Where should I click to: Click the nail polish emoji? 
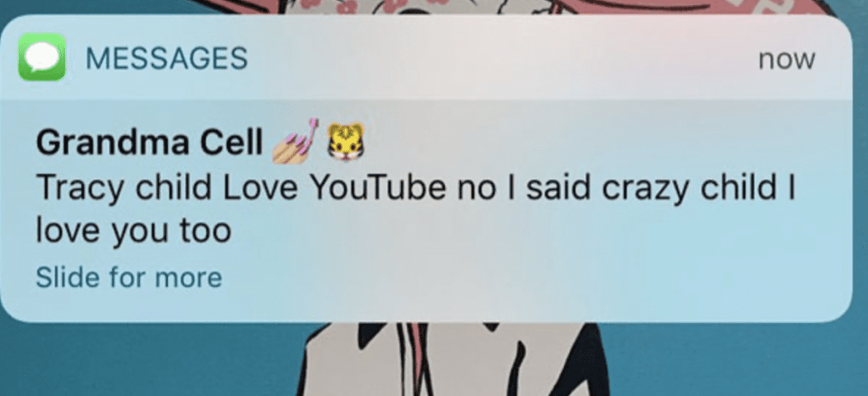(x=296, y=141)
